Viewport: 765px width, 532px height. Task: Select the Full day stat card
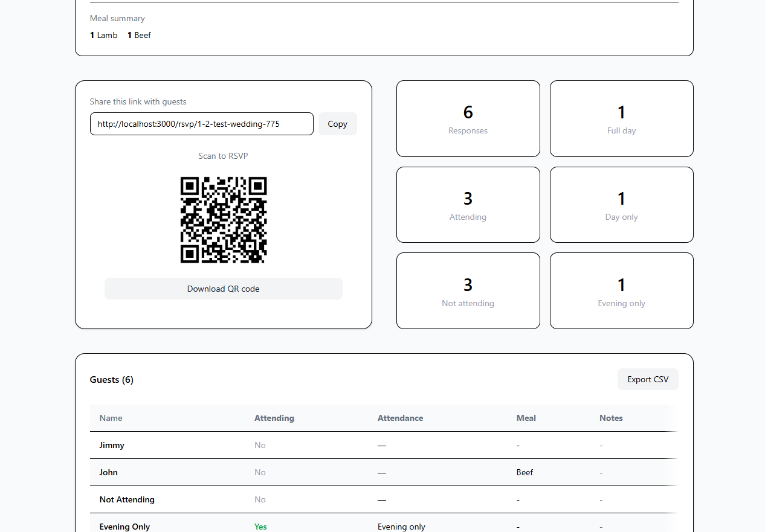click(621, 118)
